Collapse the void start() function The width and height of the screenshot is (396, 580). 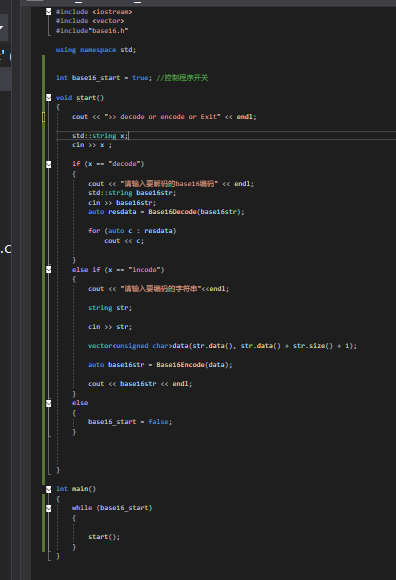coord(49,98)
